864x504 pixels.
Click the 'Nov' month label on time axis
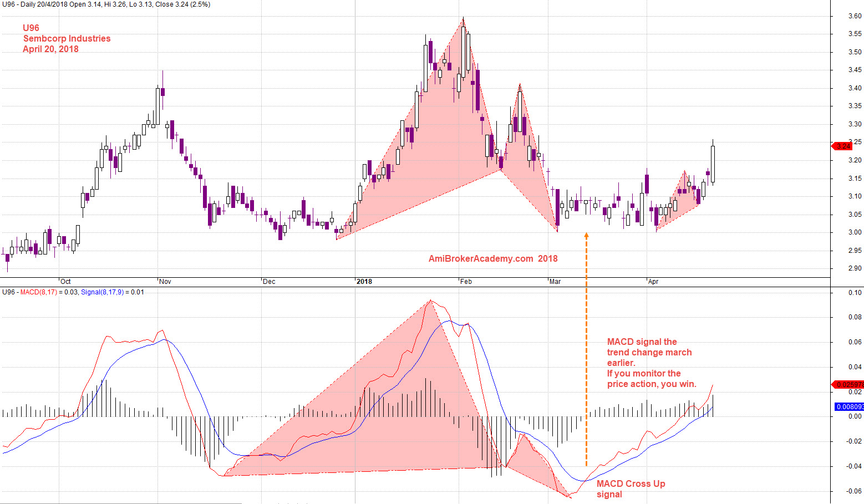pos(165,282)
